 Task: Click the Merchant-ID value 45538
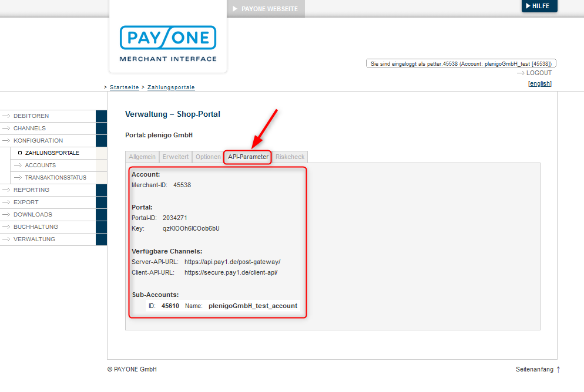182,185
